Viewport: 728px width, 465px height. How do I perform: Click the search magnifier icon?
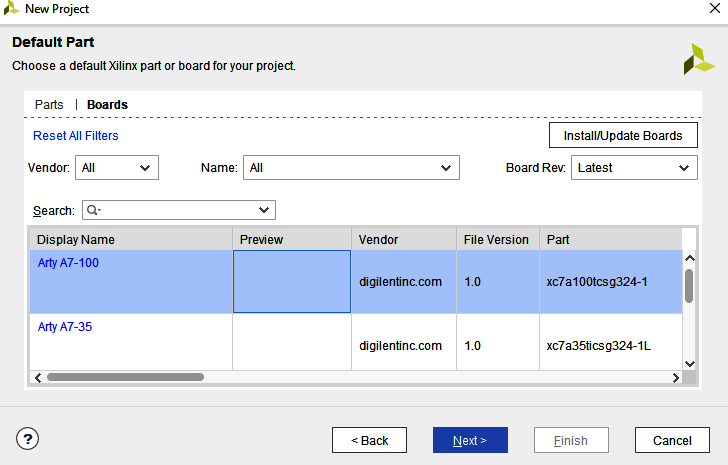point(92,210)
